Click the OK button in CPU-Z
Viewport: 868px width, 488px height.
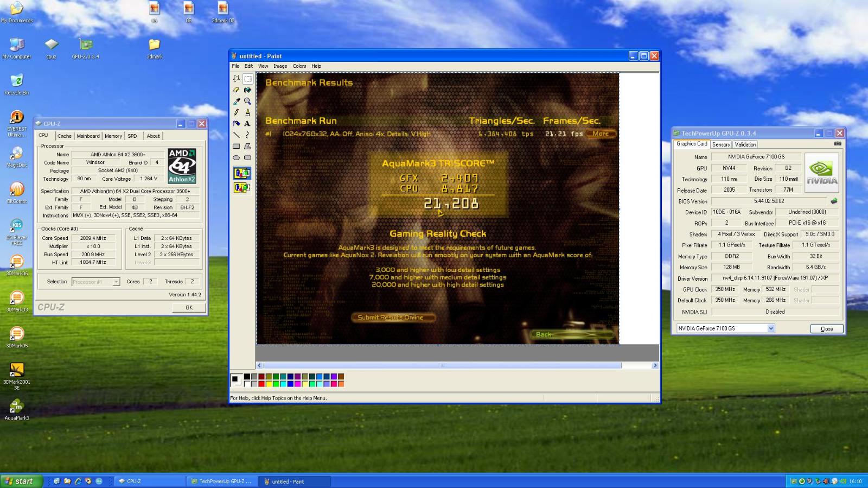pos(189,307)
